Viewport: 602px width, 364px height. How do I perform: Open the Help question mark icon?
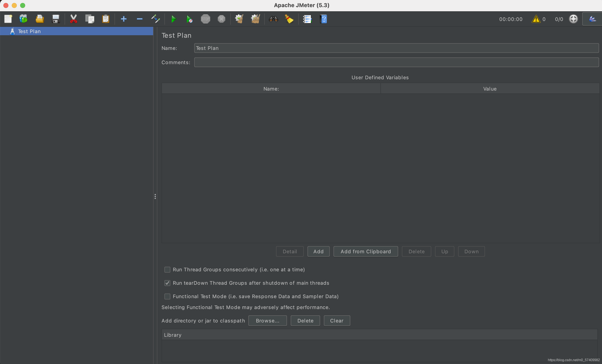pos(323,19)
